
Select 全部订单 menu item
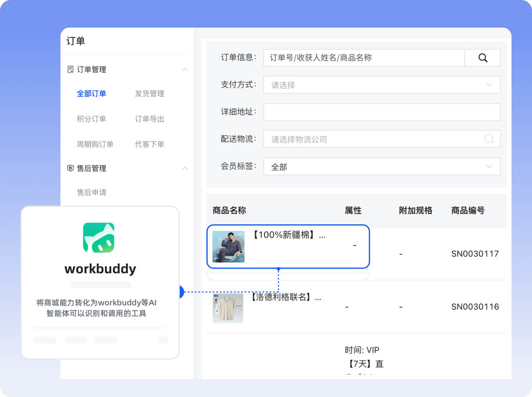[91, 93]
